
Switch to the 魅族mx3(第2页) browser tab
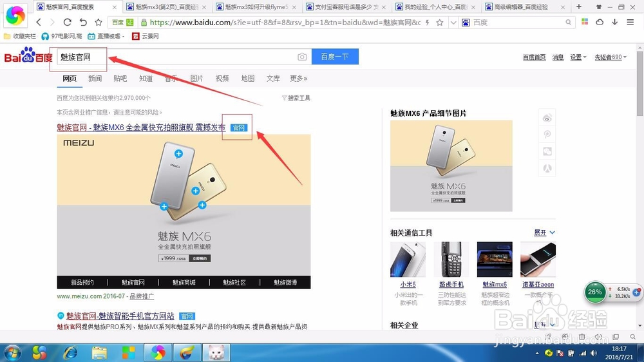tap(167, 7)
